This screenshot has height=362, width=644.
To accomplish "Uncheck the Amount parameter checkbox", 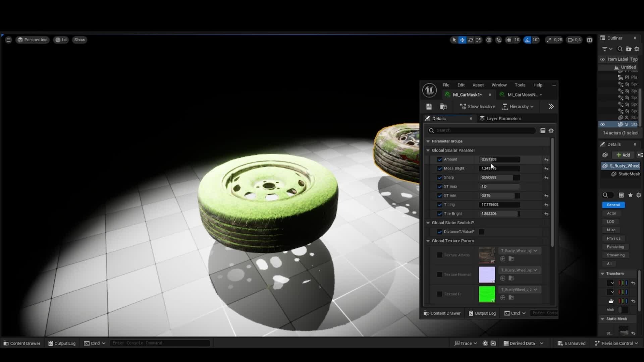I will tap(440, 159).
